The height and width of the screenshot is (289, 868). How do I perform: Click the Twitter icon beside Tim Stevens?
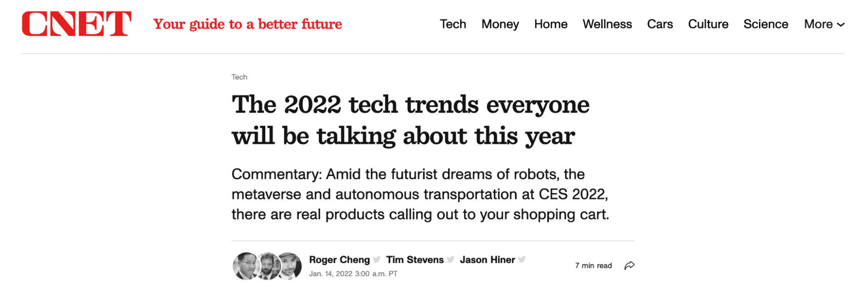pos(450,259)
